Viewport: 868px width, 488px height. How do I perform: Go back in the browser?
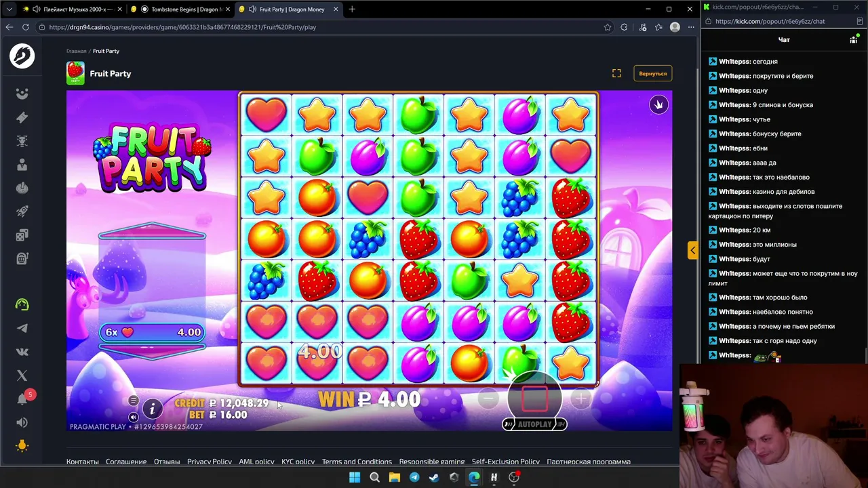(9, 27)
